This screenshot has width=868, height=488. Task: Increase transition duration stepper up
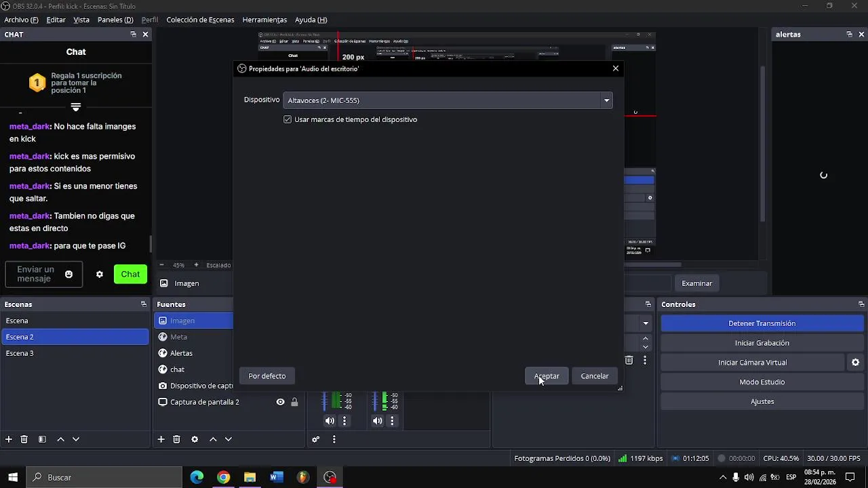[646, 338]
